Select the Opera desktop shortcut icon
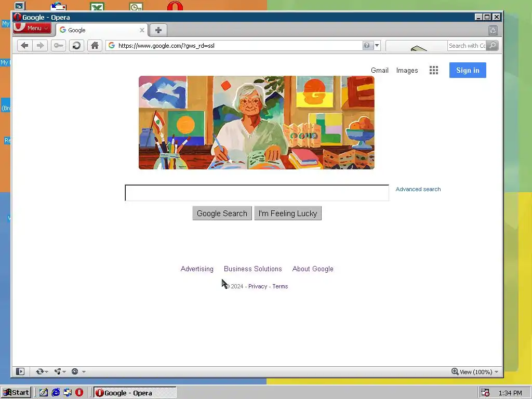 tap(175, 6)
